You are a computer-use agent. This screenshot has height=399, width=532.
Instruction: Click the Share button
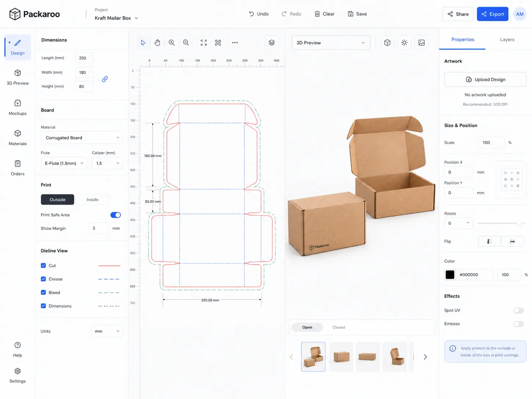[458, 14]
